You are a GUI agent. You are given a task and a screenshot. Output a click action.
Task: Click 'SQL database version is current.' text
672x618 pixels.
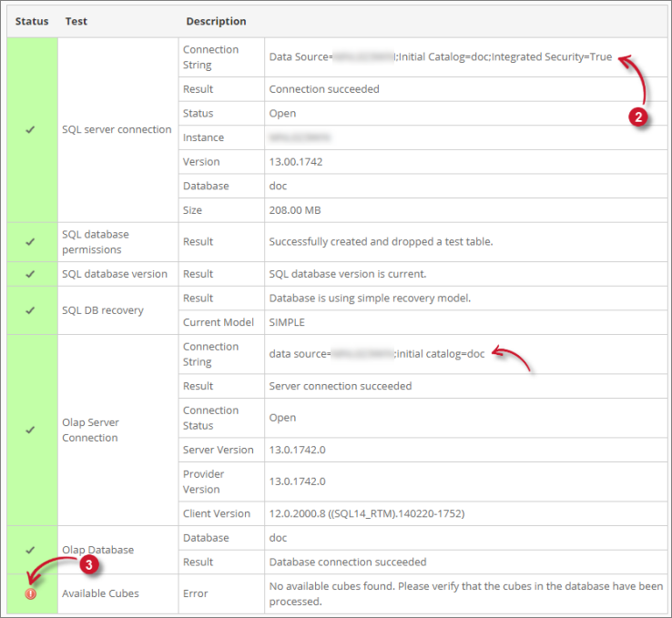(348, 274)
